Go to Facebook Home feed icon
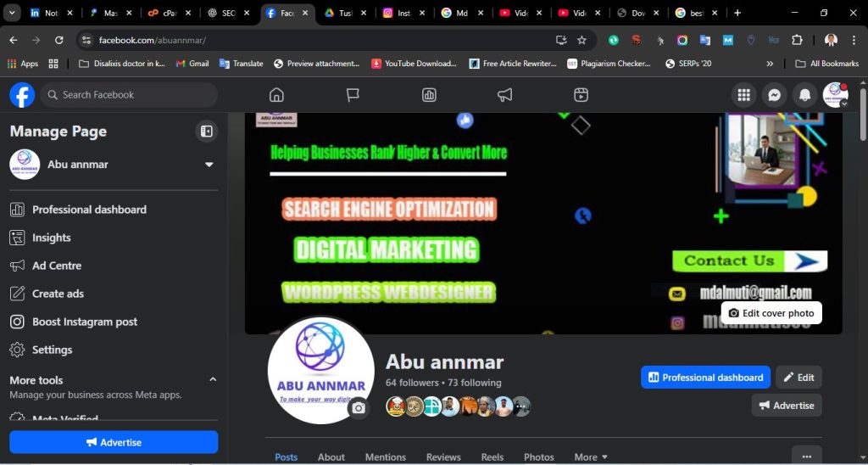Image resolution: width=868 pixels, height=465 pixels. [276, 95]
